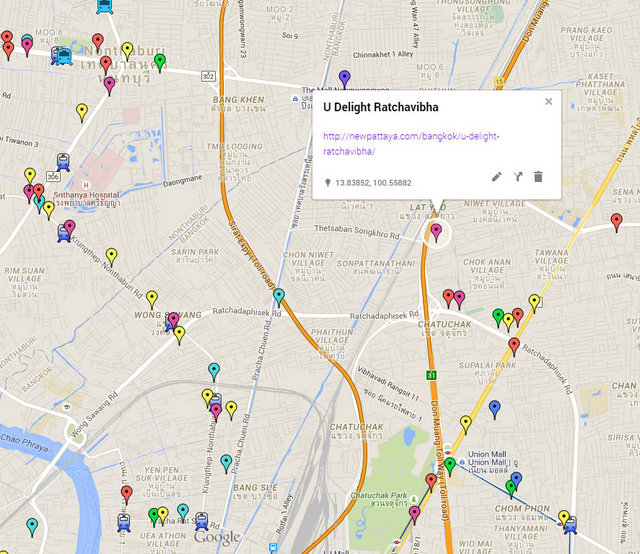
Task: Open the newpattaya.com u-delight-ratchavibha link
Action: [411, 144]
